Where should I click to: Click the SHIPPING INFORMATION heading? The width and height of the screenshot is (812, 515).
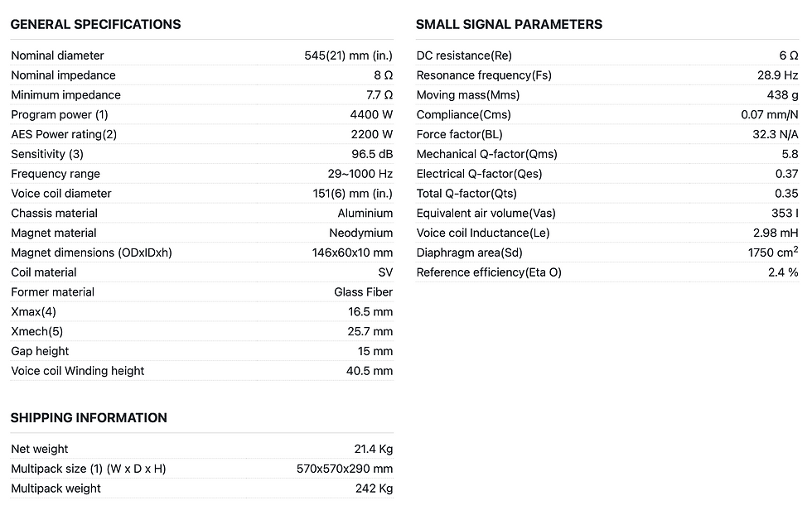tap(89, 418)
